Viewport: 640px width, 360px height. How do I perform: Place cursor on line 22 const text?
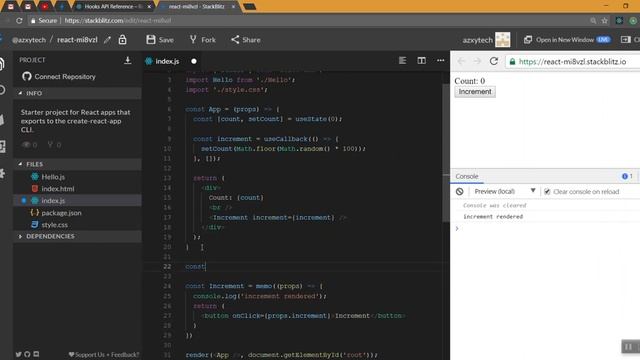(195, 267)
